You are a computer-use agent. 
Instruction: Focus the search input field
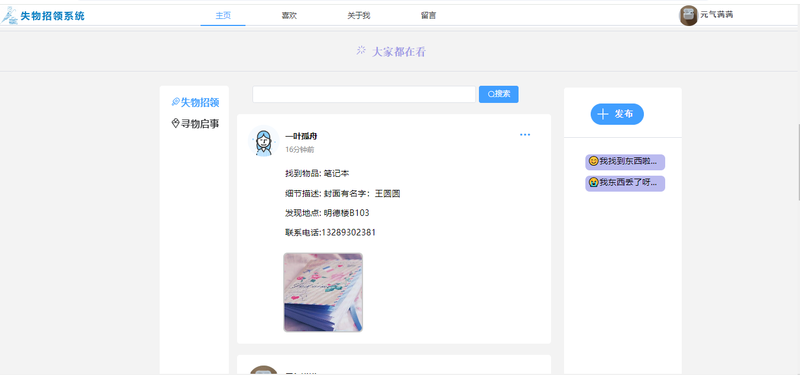(x=364, y=94)
